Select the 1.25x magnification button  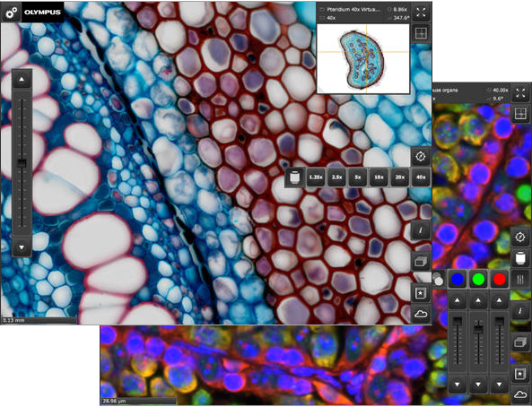point(316,177)
